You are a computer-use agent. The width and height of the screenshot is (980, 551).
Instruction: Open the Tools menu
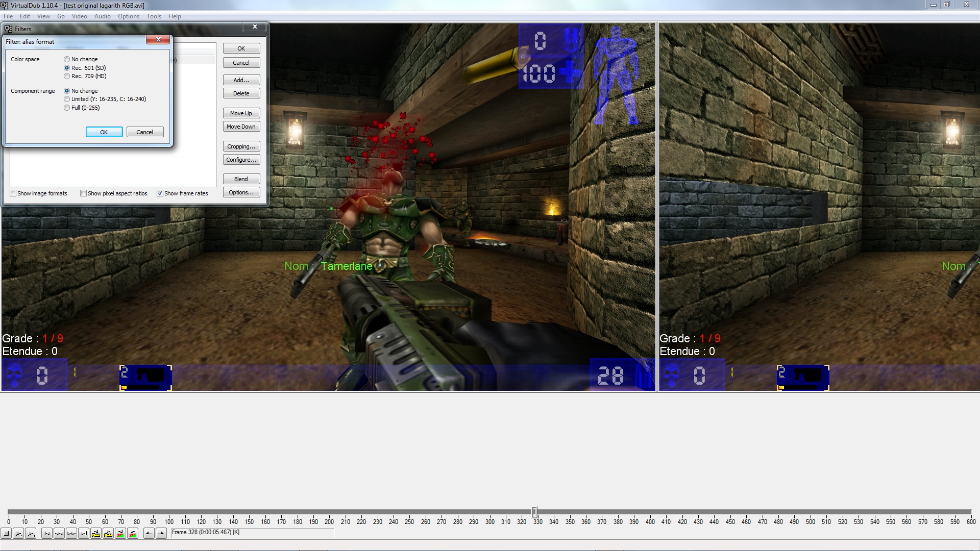pyautogui.click(x=154, y=16)
